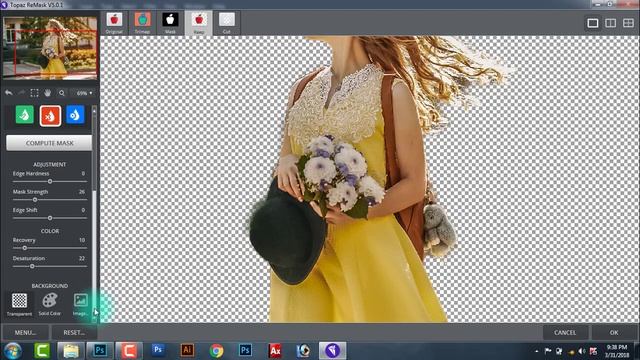
Task: Select four-pane grid view layout
Action: point(629,23)
